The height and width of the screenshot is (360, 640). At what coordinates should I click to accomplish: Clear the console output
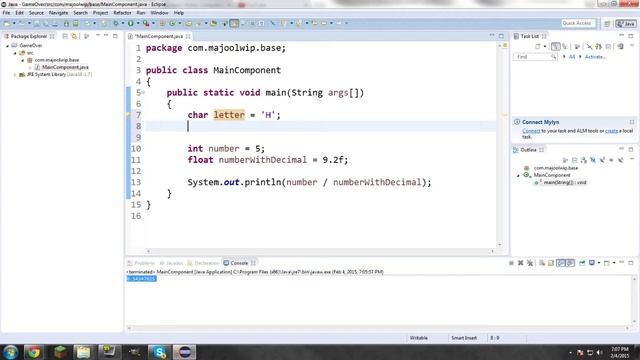point(542,263)
